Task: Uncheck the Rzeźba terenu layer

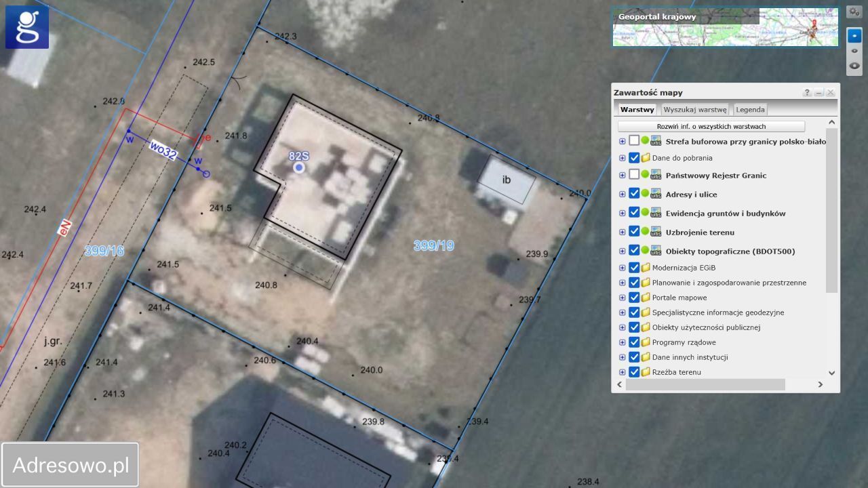Action: 634,372
